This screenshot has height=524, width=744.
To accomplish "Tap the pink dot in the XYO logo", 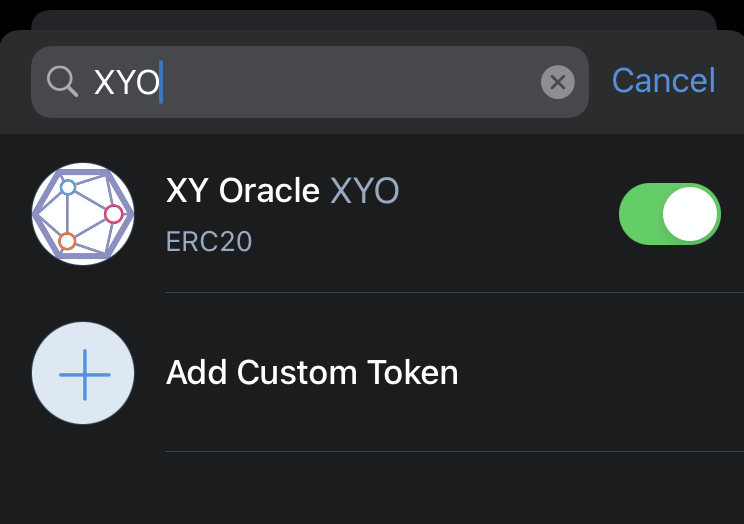I will pos(113,214).
